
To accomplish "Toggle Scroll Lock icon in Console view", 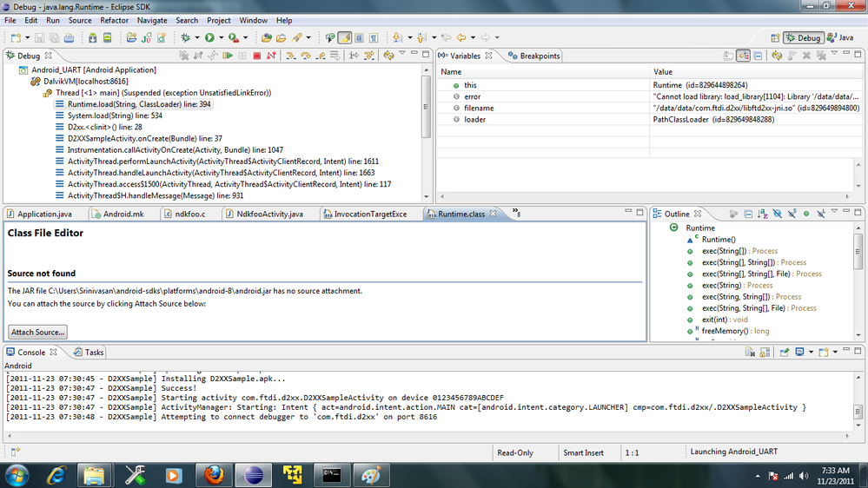I will pyautogui.click(x=765, y=352).
